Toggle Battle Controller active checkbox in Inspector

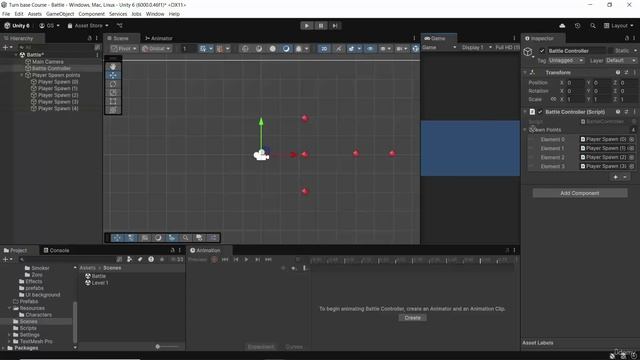tap(542, 51)
